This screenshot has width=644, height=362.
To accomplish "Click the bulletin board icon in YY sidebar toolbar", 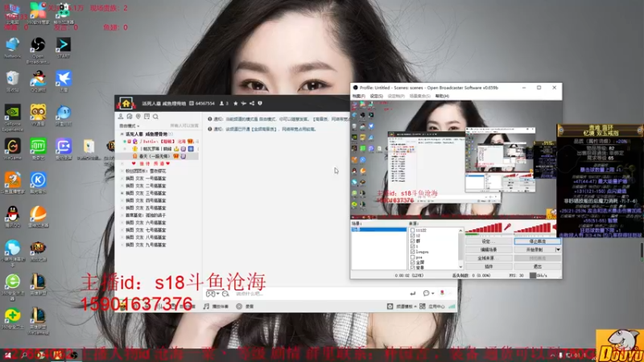I will tap(147, 117).
